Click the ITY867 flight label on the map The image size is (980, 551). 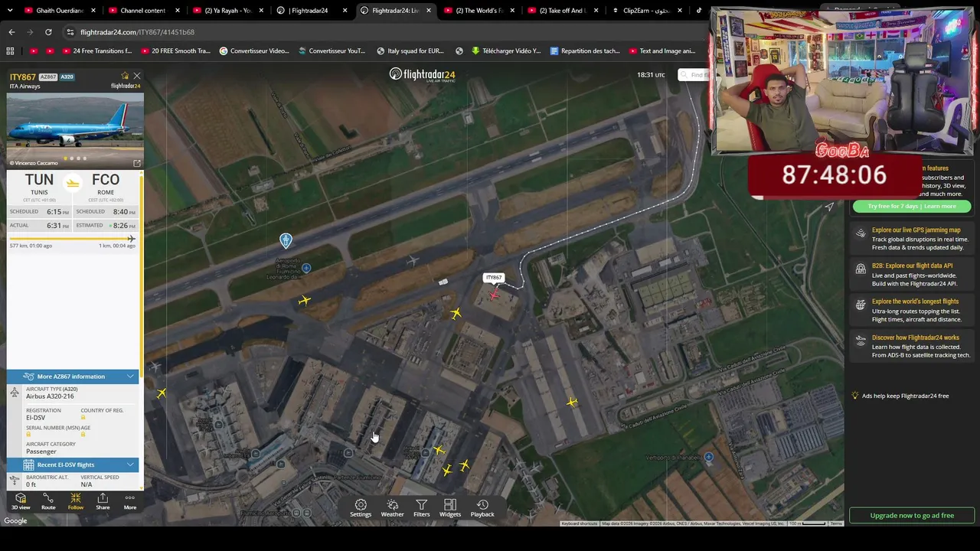pyautogui.click(x=494, y=278)
